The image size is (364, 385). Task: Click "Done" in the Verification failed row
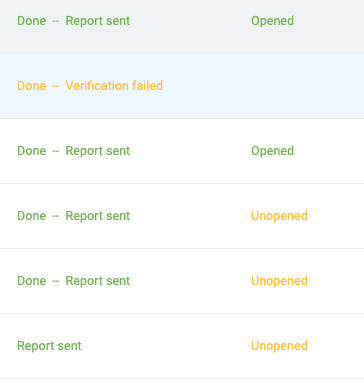coord(32,86)
